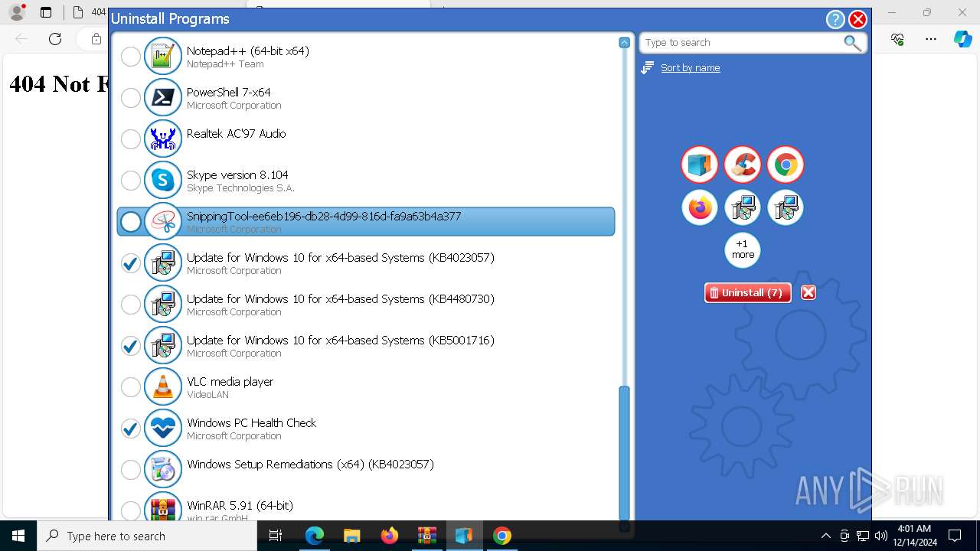The width and height of the screenshot is (980, 551).
Task: Click the Windows Setup Remediations icon
Action: (163, 469)
